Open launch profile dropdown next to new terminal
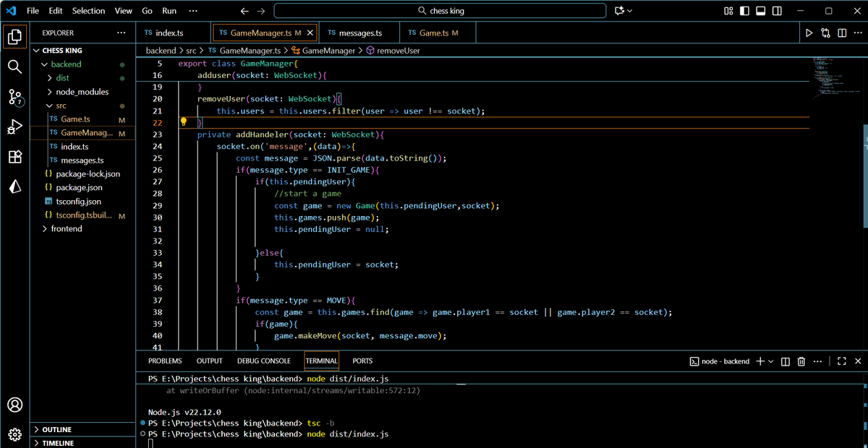Image resolution: width=868 pixels, height=448 pixels. pyautogui.click(x=771, y=361)
